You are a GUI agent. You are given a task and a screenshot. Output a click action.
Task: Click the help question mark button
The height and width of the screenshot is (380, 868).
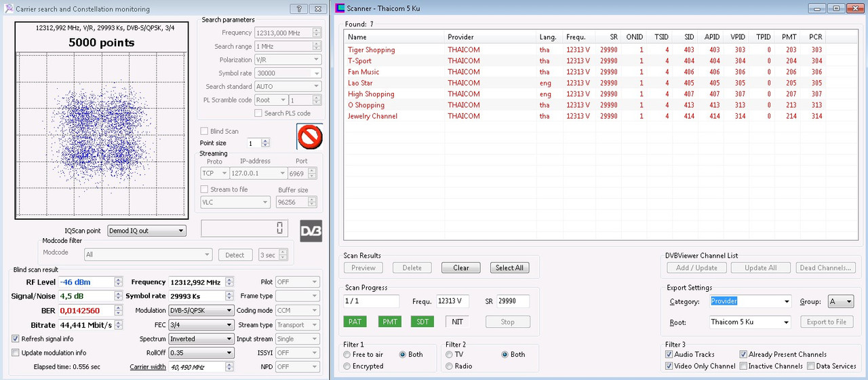(299, 9)
